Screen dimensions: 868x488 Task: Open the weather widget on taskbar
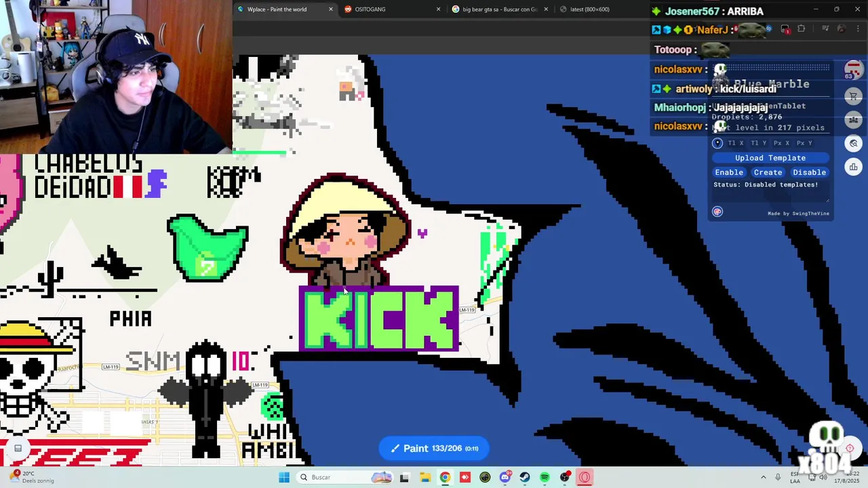click(x=31, y=477)
